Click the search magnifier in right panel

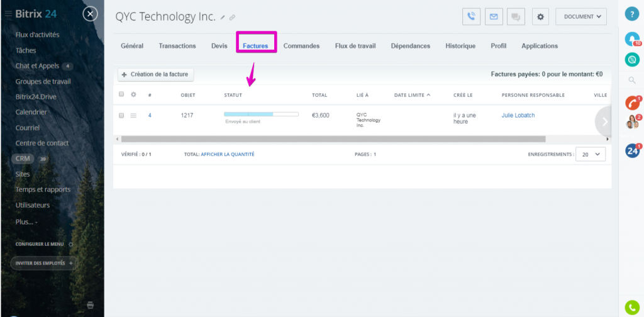click(x=632, y=81)
